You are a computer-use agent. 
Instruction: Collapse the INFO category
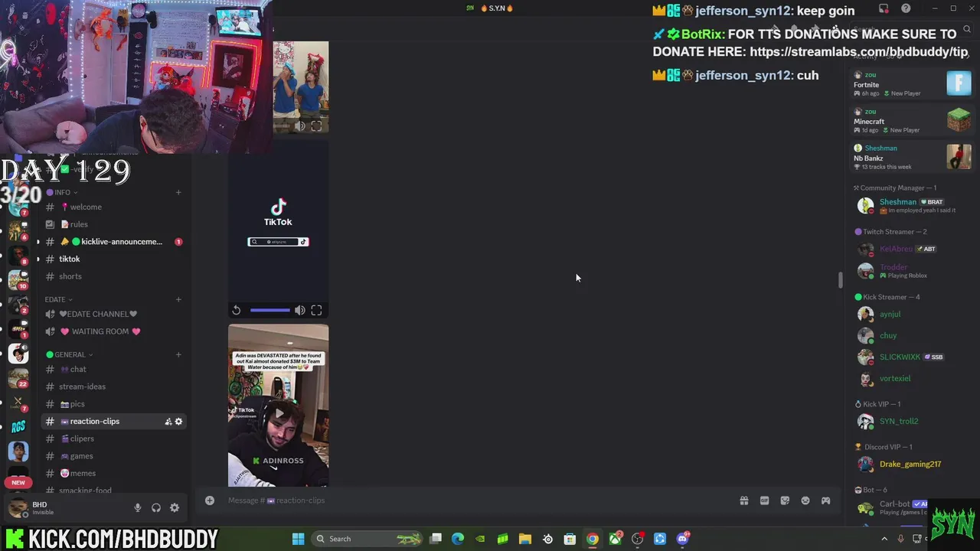coord(61,192)
